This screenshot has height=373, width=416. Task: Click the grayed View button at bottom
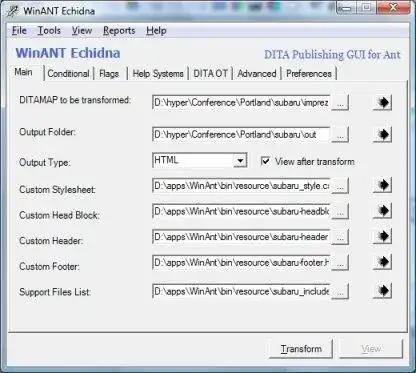(x=371, y=349)
